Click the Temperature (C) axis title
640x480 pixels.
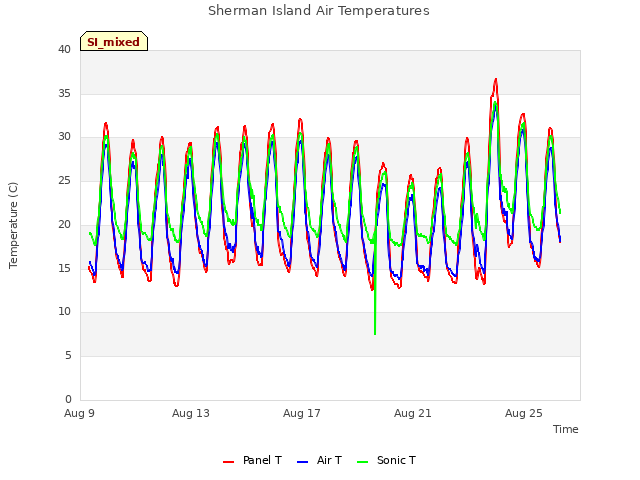[x=13, y=225]
